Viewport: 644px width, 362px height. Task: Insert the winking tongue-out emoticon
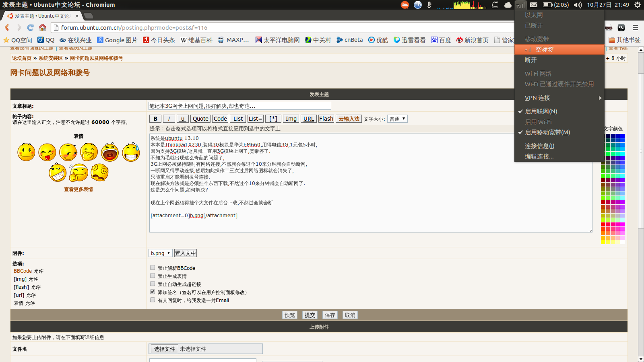[47, 152]
